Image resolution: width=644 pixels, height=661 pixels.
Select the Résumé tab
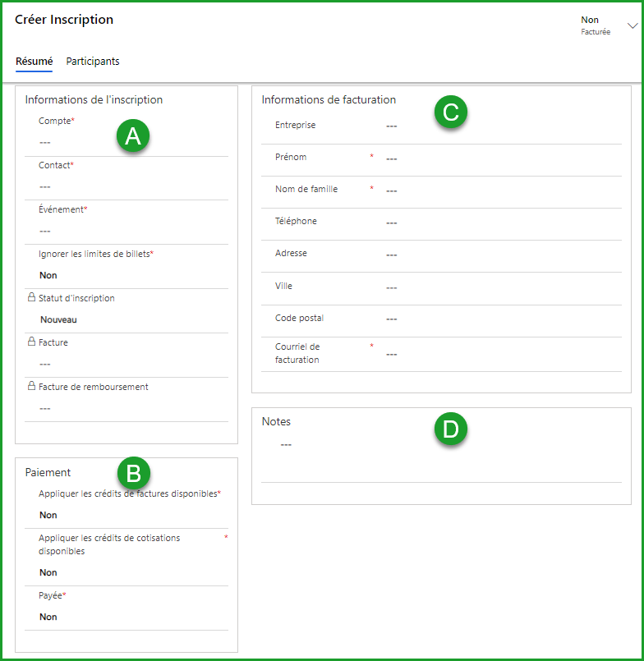point(34,62)
